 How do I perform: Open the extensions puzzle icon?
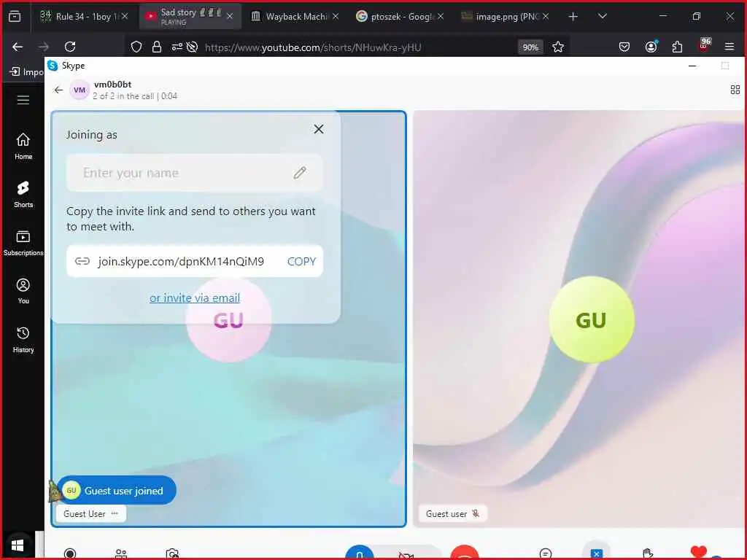pyautogui.click(x=677, y=47)
